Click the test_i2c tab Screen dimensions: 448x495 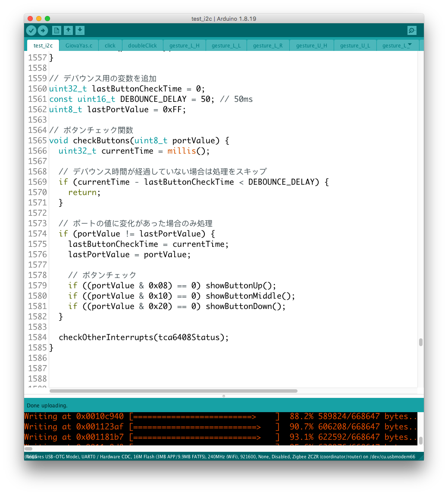click(43, 45)
